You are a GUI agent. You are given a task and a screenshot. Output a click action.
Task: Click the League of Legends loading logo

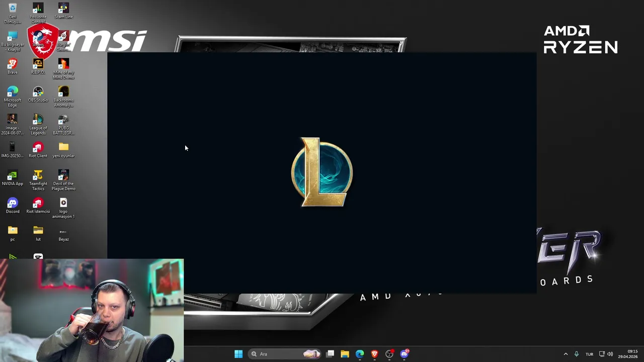click(322, 172)
